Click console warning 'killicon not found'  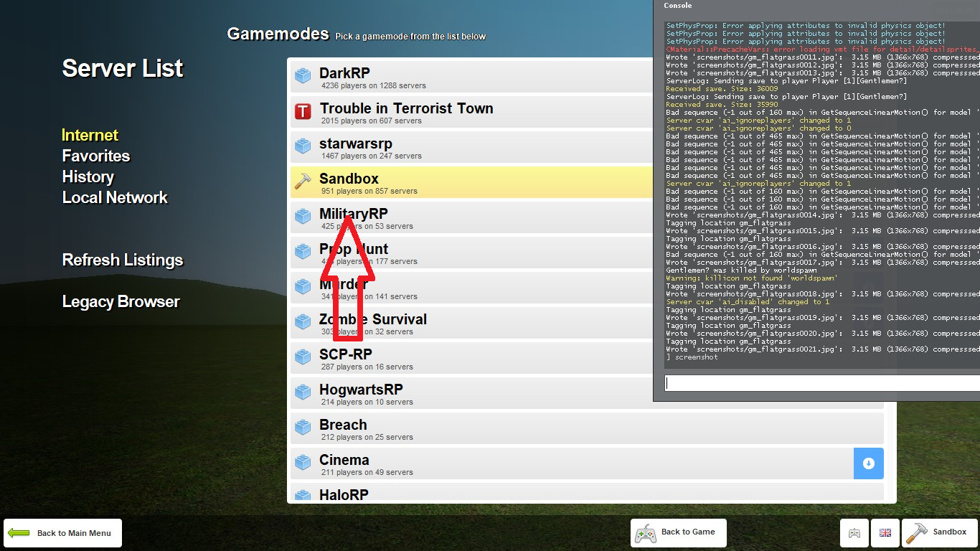click(x=751, y=278)
